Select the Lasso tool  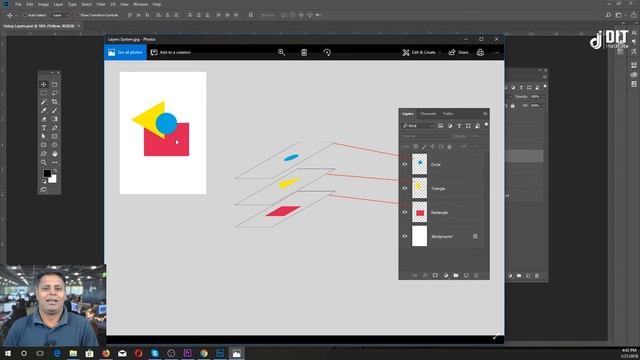(55, 93)
